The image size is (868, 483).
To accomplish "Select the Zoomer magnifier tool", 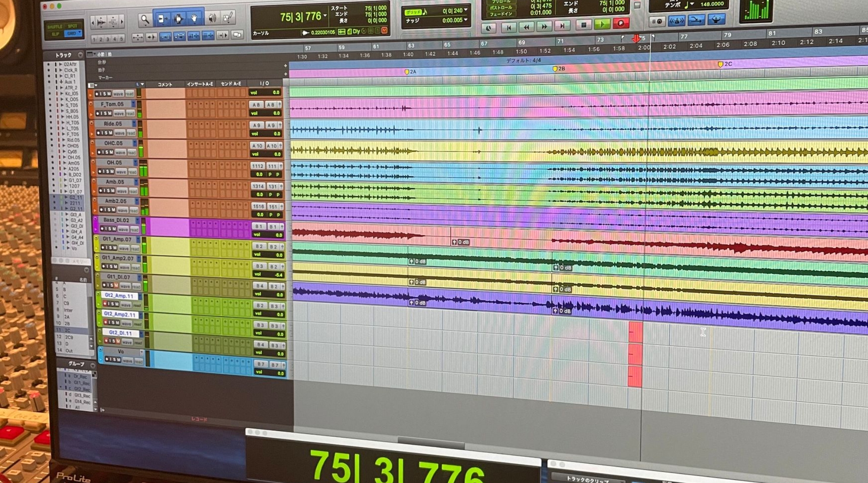I will 145,19.
